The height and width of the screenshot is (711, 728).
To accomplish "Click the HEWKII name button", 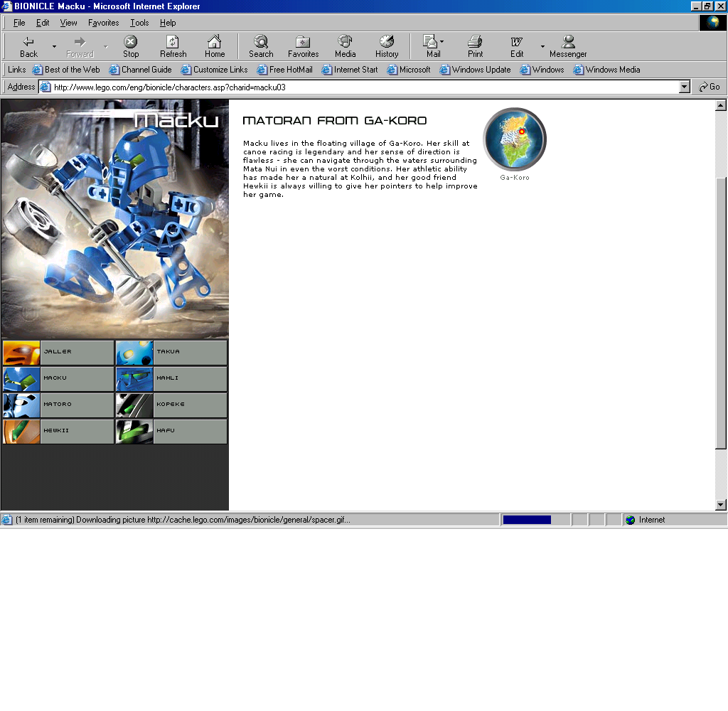I will click(77, 432).
